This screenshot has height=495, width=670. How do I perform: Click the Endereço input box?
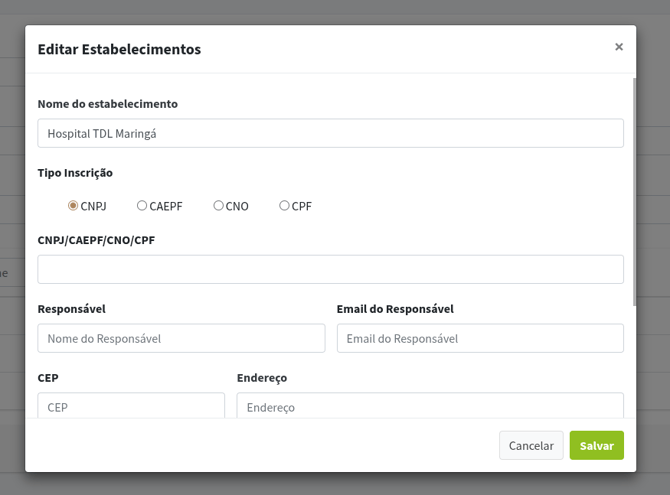click(x=430, y=406)
